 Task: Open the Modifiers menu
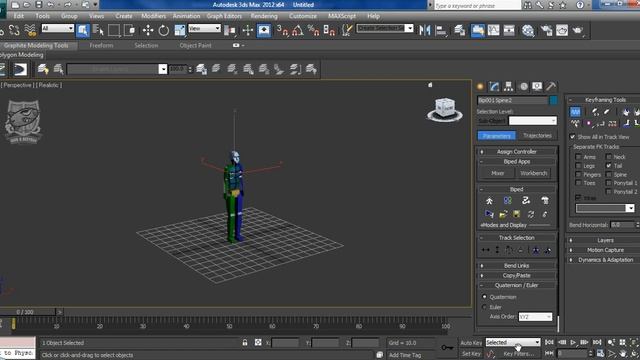[x=153, y=16]
